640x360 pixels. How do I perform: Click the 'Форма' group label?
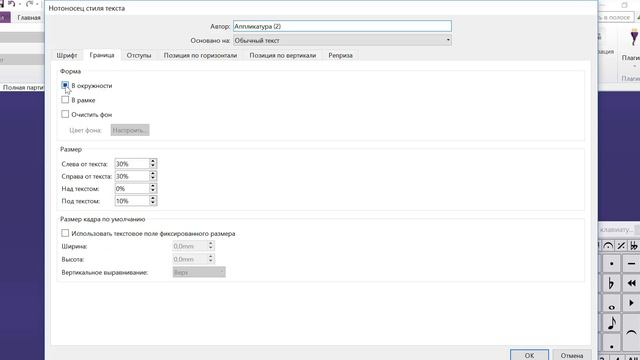[x=70, y=71]
